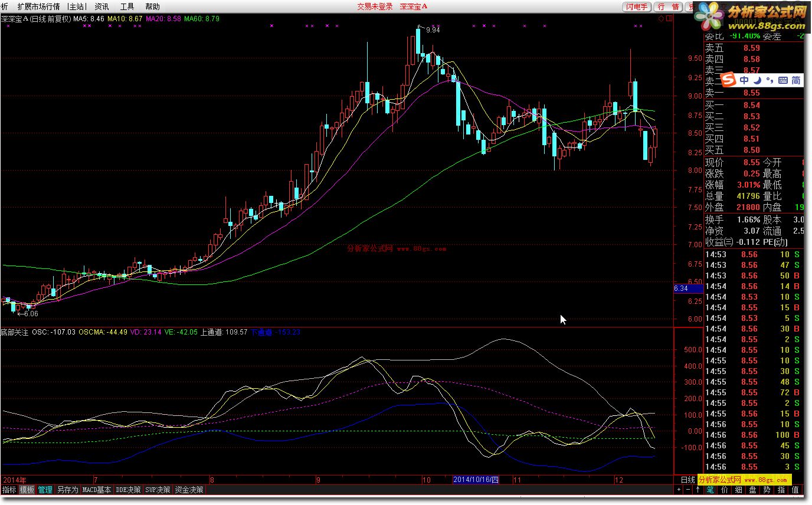Screen dimensions: 812x505
Task: Select the 盘 tab
Action: tap(753, 490)
